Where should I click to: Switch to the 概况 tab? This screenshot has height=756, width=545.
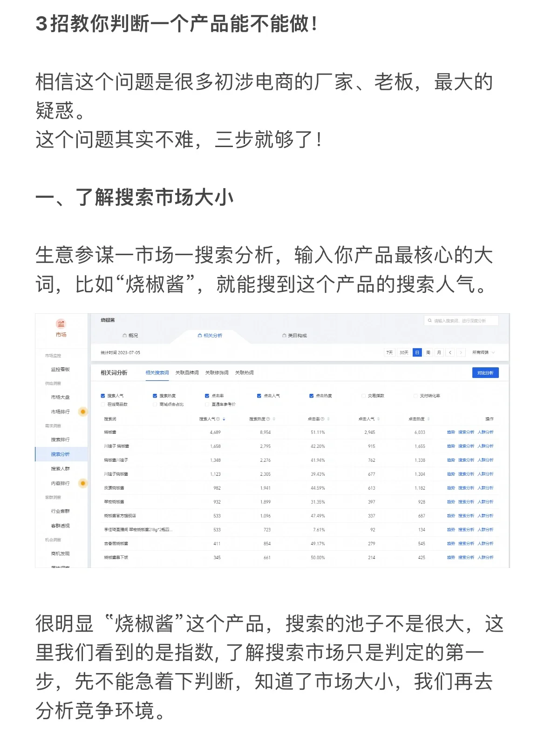pos(130,335)
